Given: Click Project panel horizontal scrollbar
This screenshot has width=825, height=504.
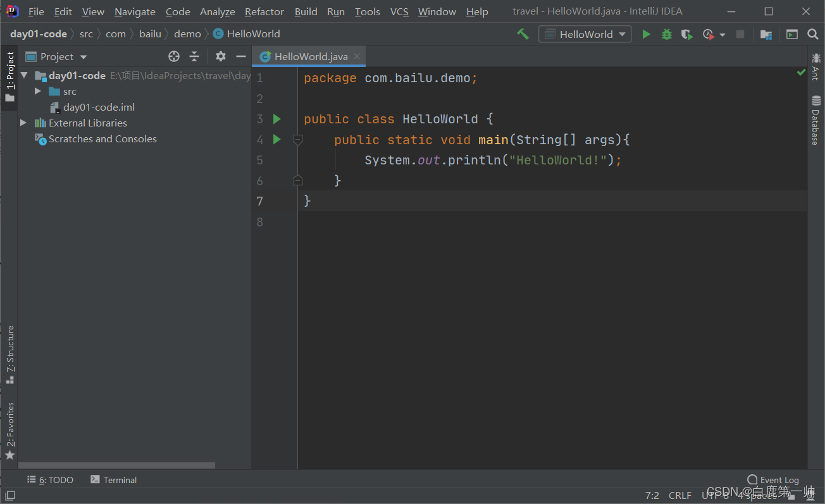Looking at the screenshot, I should pos(117,465).
